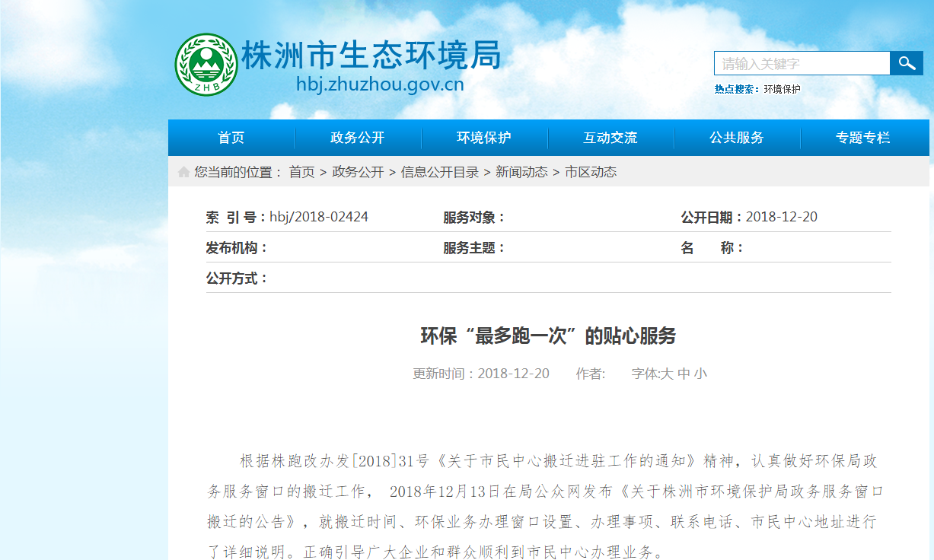Open the 政务公开 navigation tab
The image size is (934, 560).
pyautogui.click(x=358, y=138)
